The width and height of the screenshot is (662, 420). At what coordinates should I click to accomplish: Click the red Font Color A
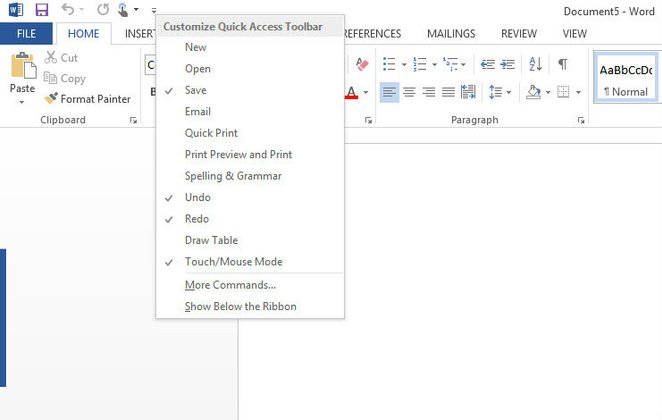(351, 92)
